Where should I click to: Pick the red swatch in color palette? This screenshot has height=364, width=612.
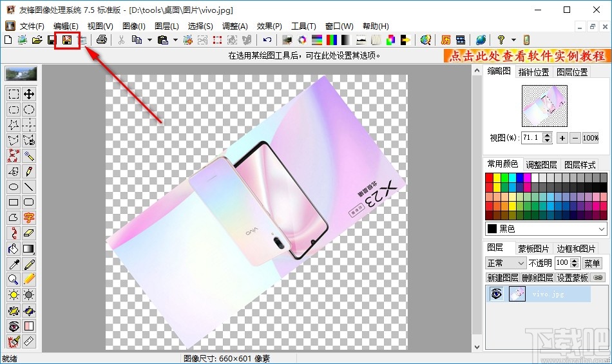pos(489,178)
